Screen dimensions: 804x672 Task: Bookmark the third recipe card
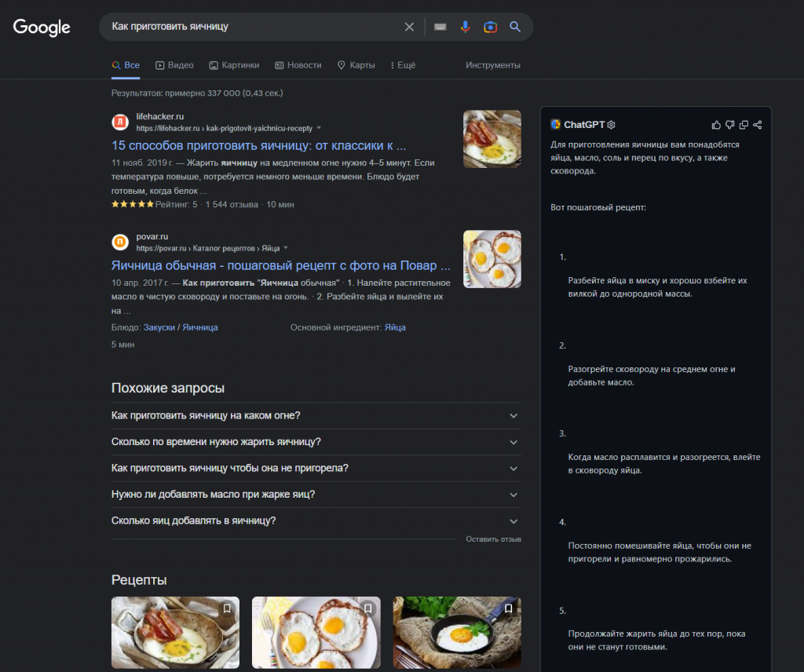pos(508,608)
